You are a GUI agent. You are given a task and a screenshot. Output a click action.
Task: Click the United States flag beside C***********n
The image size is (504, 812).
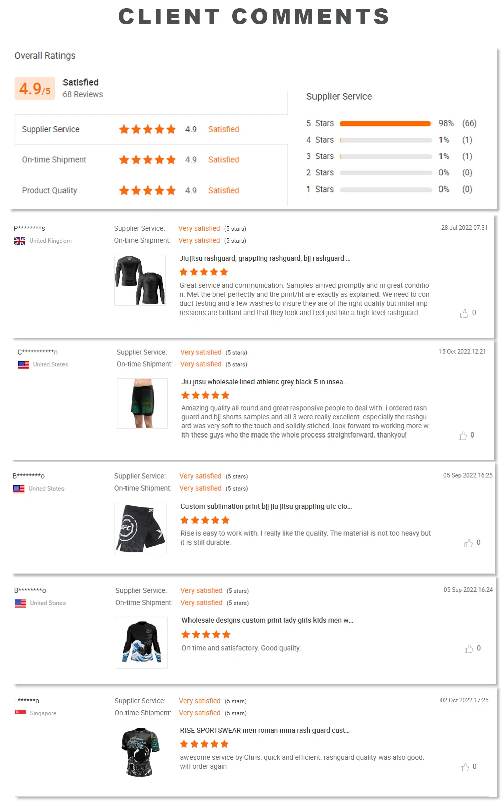[23, 365]
